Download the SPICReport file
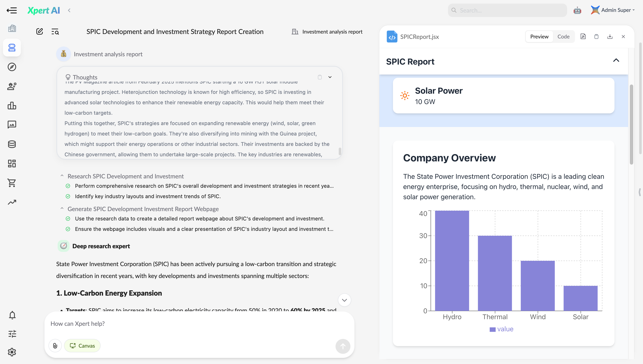The height and width of the screenshot is (364, 643). coord(610,37)
